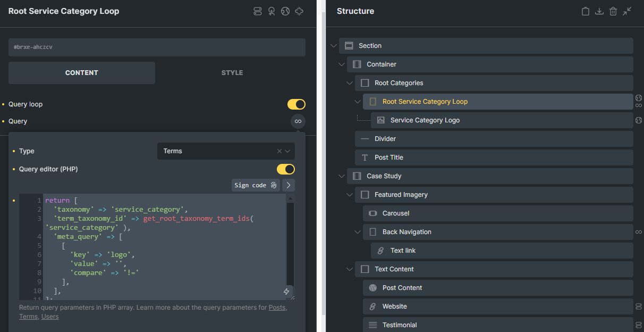Switch to the STYLE tab
This screenshot has height=332, width=644.
(232, 73)
